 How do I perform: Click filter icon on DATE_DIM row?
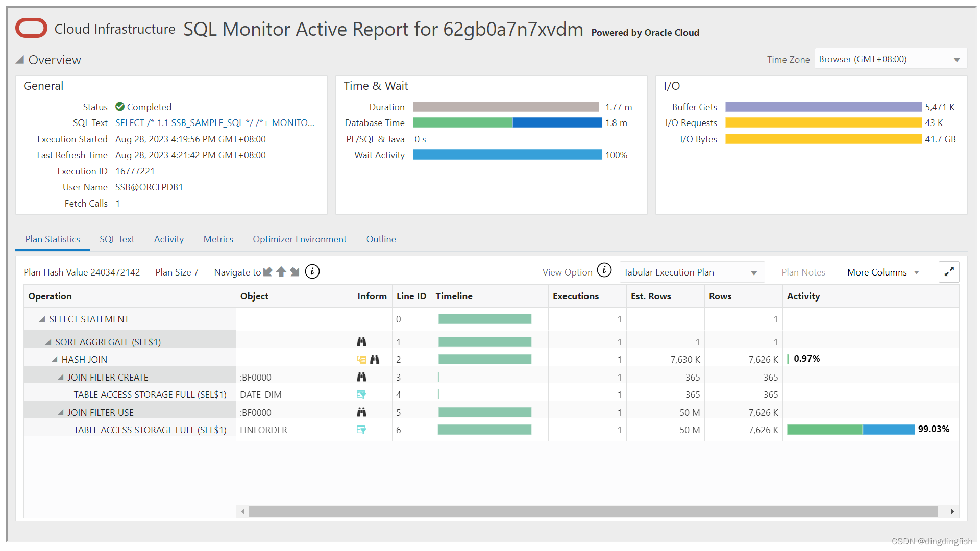tap(361, 395)
